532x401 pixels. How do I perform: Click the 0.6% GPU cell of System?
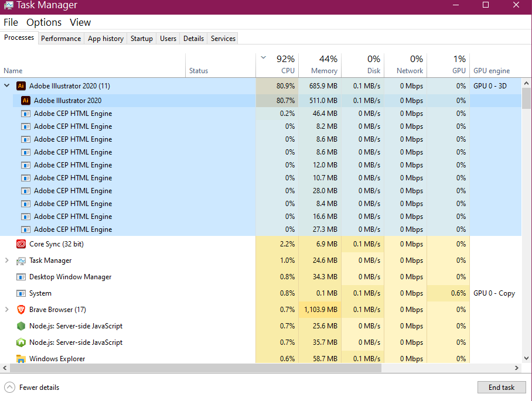(448, 293)
